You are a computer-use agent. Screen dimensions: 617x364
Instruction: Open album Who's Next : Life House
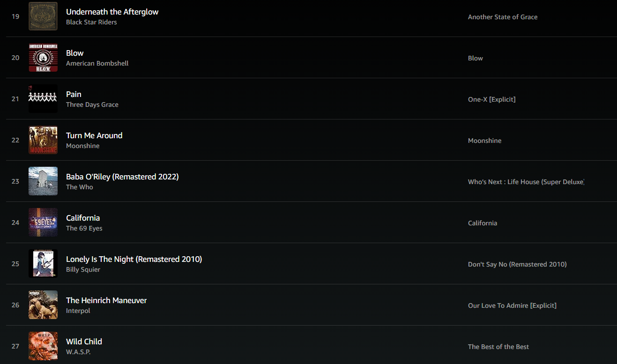526,182
